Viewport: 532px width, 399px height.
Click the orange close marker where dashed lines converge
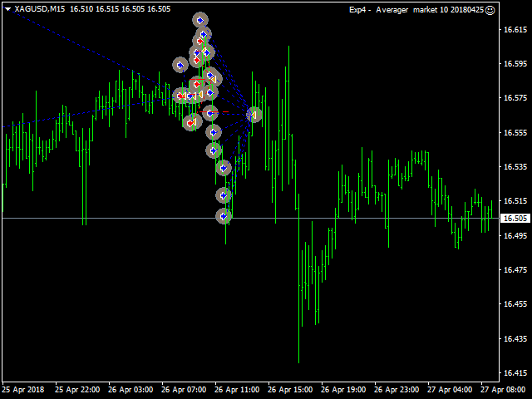(254, 115)
